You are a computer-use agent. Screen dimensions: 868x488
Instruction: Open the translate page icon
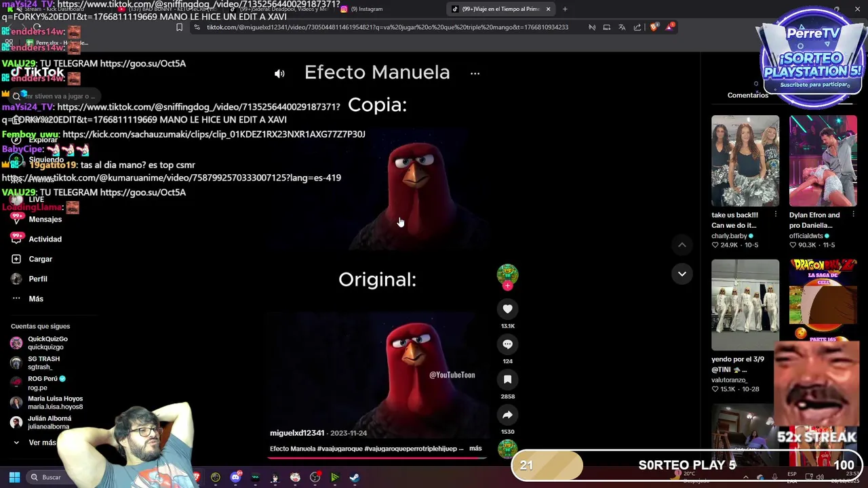[x=622, y=27]
